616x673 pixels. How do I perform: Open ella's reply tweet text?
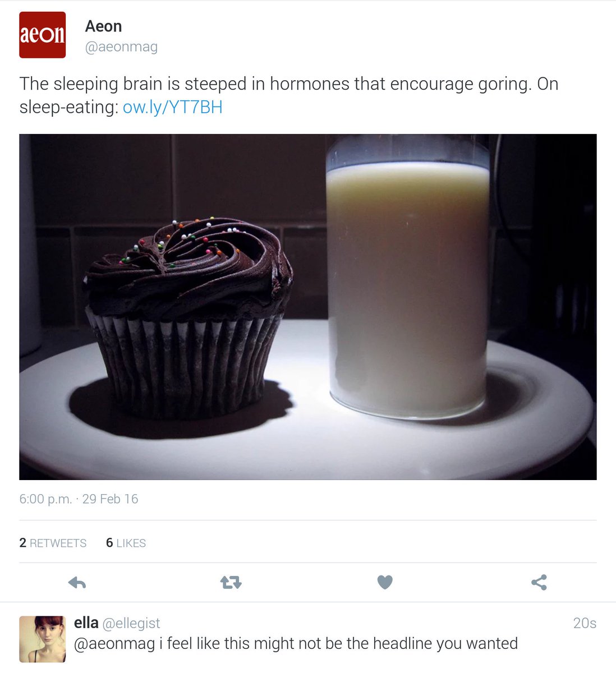[296, 644]
